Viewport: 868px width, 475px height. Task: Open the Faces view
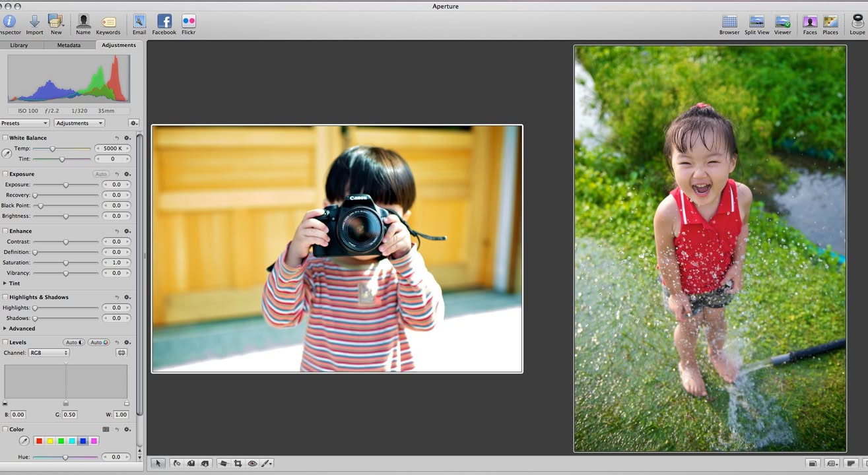click(x=810, y=22)
